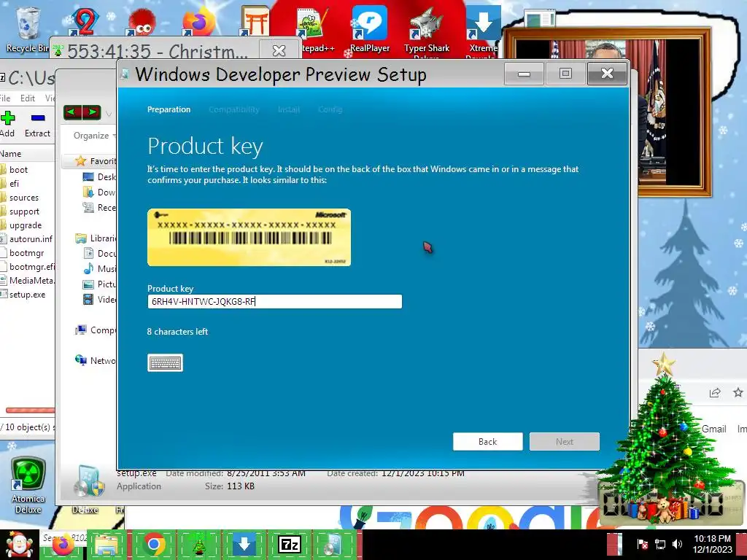Select the Install step tab
The image size is (747, 560).
click(289, 109)
